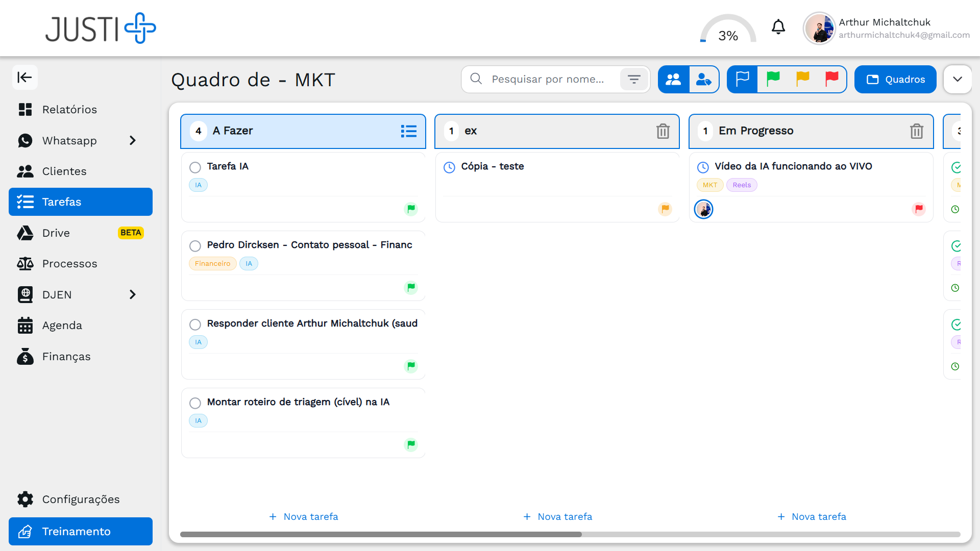The width and height of the screenshot is (980, 551).
Task: Collapse the sidebar with the arrow icon
Action: tap(24, 78)
